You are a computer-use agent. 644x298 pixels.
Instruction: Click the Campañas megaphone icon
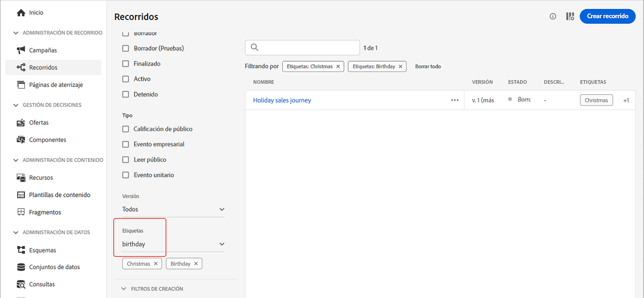[x=21, y=50]
